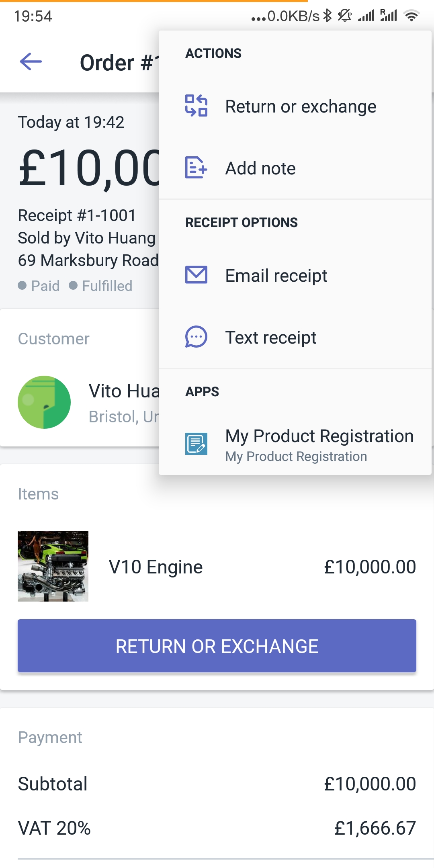
Task: Open the V10 Engine product thumbnail
Action: click(53, 566)
